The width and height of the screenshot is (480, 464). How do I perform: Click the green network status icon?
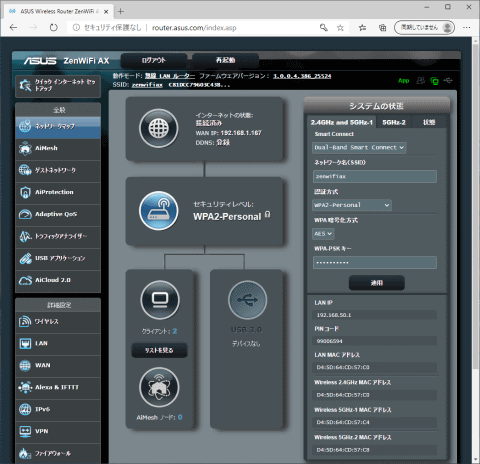pos(434,81)
